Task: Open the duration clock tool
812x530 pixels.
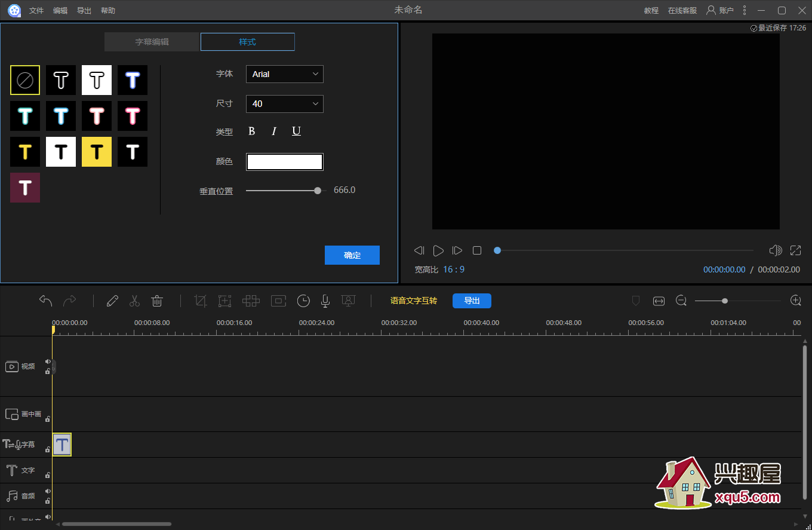Action: (303, 301)
